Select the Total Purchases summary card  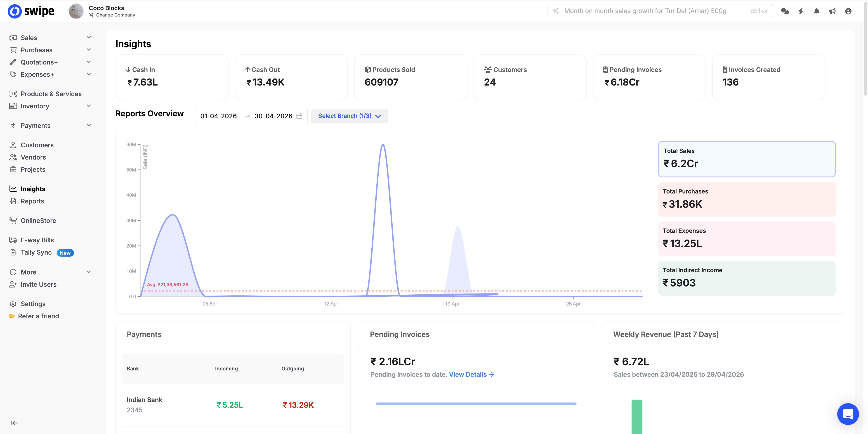tap(747, 199)
